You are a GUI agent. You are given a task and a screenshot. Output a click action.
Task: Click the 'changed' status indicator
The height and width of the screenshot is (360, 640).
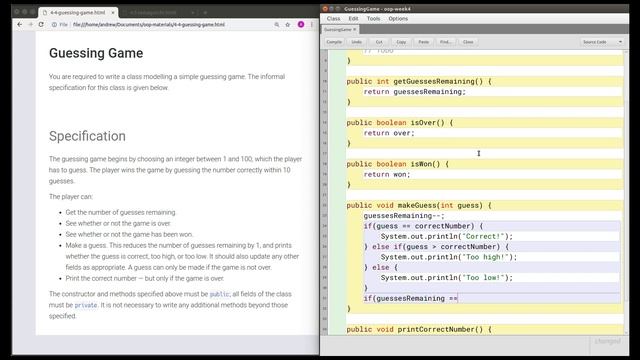608,341
